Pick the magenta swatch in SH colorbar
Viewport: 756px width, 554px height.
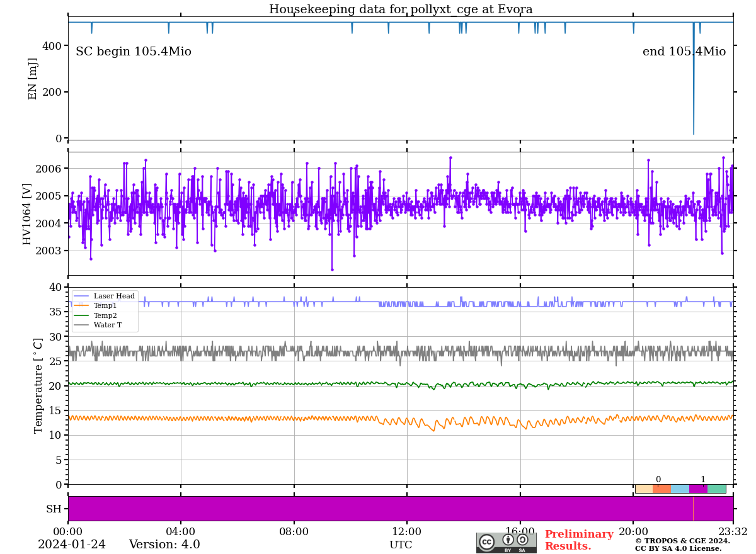(698, 489)
